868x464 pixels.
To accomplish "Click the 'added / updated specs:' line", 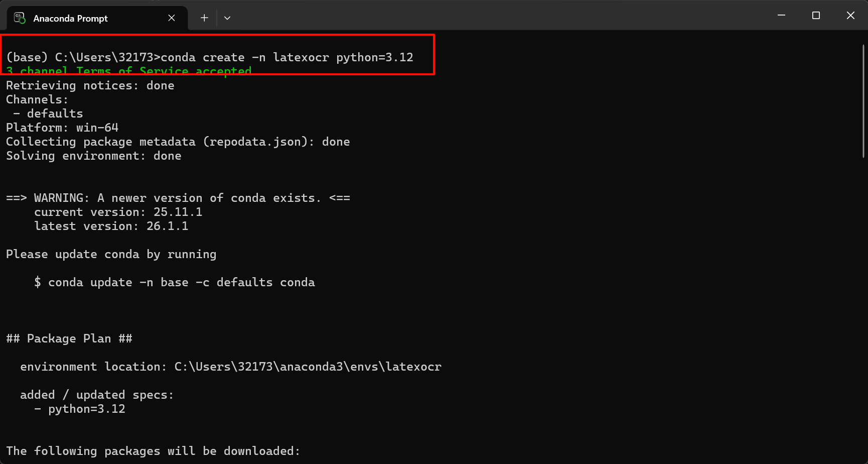I will pos(97,395).
